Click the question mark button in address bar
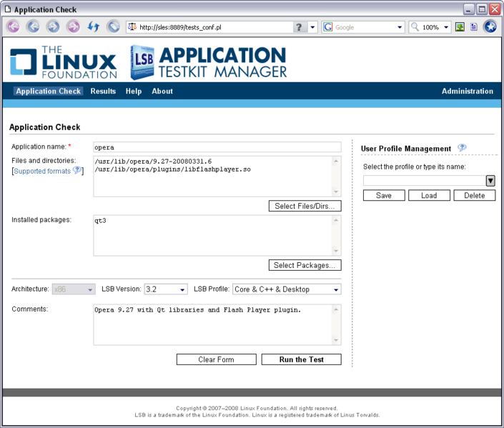This screenshot has width=504, height=428. [x=299, y=27]
